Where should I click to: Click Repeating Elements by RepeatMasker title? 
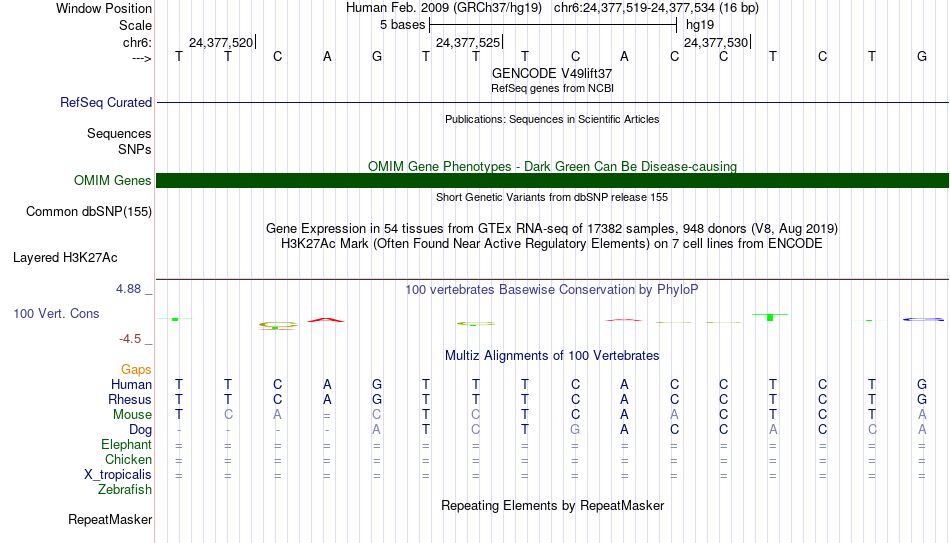[552, 505]
